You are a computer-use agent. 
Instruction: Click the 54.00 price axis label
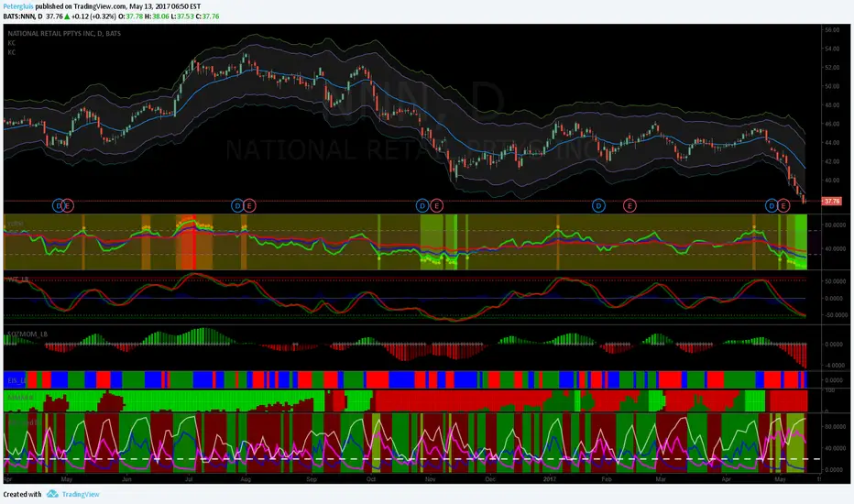point(832,49)
